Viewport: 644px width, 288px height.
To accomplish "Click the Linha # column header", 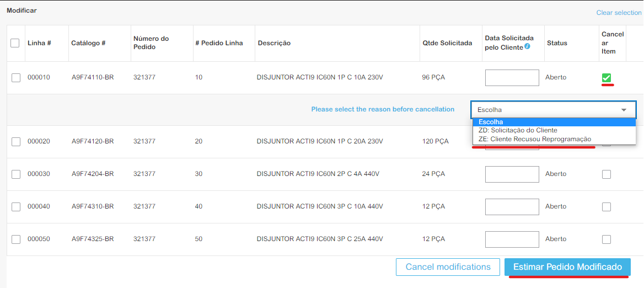I will tap(40, 43).
